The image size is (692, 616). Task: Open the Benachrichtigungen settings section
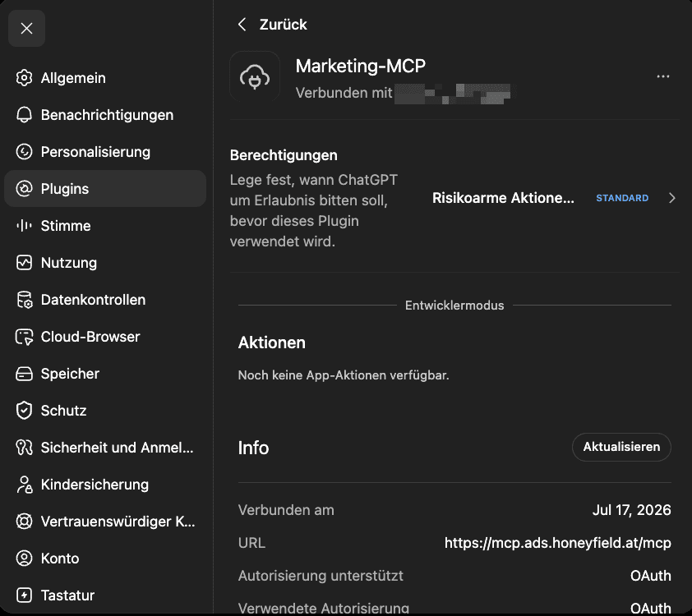(105, 115)
